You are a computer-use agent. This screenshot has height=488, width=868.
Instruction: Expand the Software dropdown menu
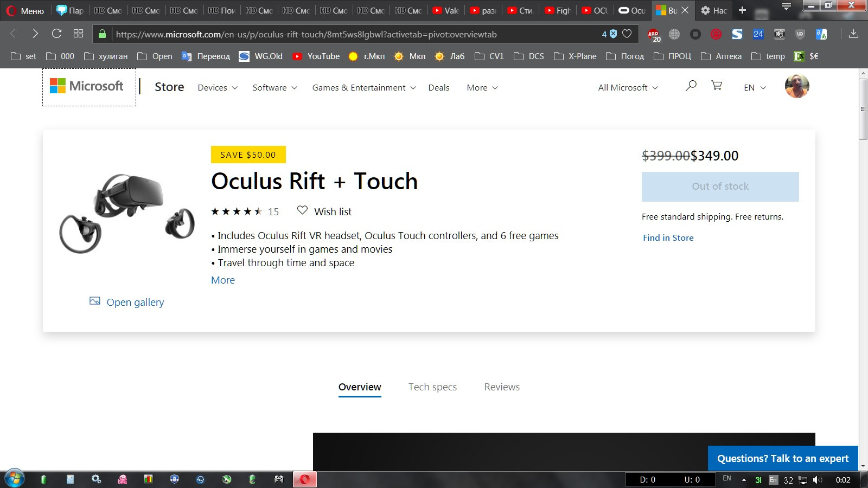point(275,88)
